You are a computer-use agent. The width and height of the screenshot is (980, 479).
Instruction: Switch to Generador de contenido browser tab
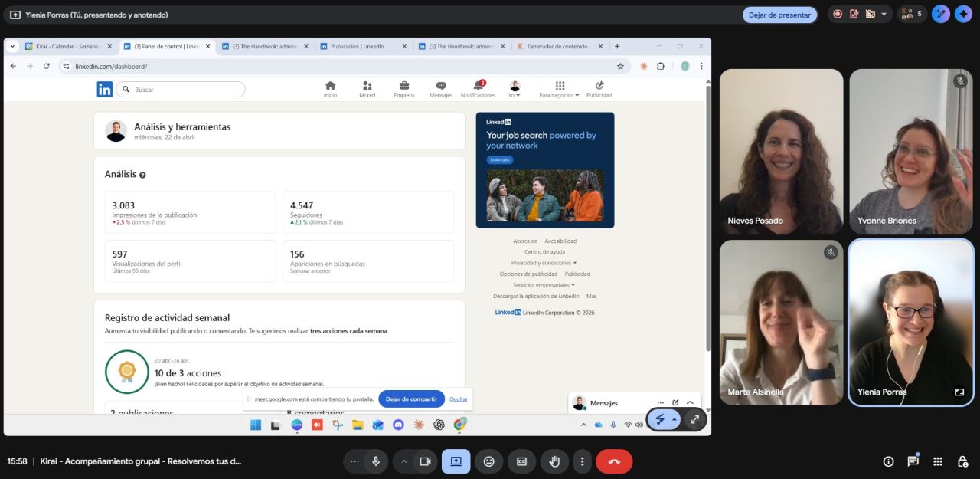(x=559, y=46)
